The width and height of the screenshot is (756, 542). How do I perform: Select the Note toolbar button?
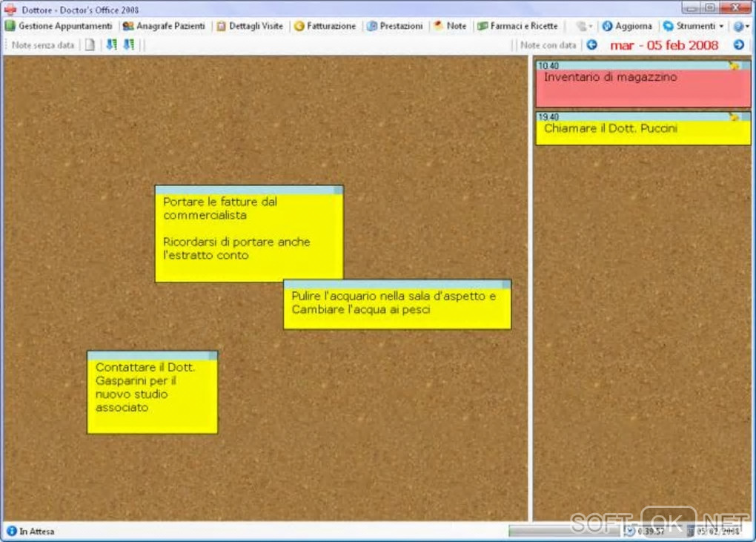(x=450, y=26)
